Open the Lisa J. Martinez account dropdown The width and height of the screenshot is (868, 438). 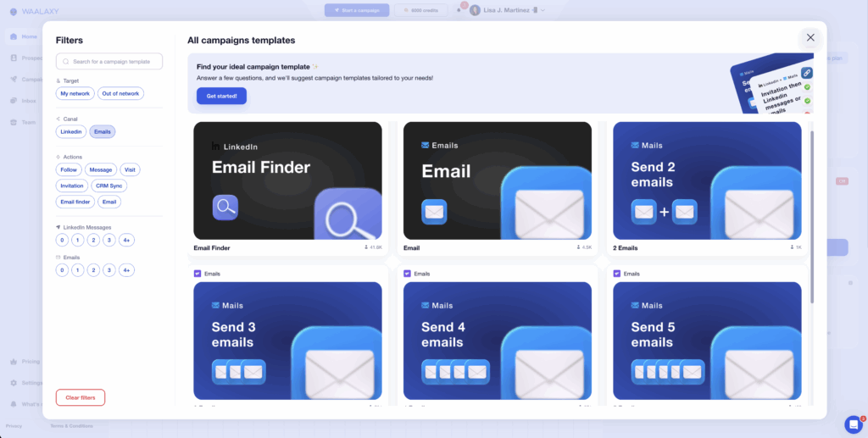508,10
